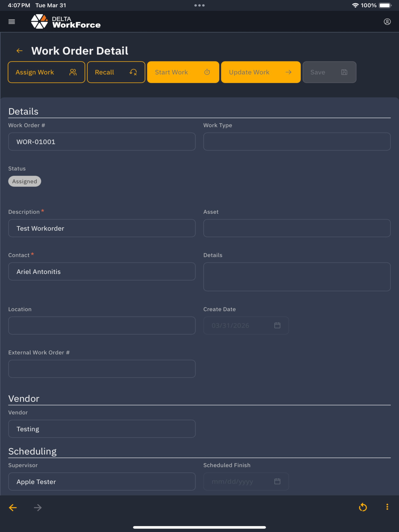Screen dimensions: 399x532
Task: Open the Location field
Action: [102, 326]
